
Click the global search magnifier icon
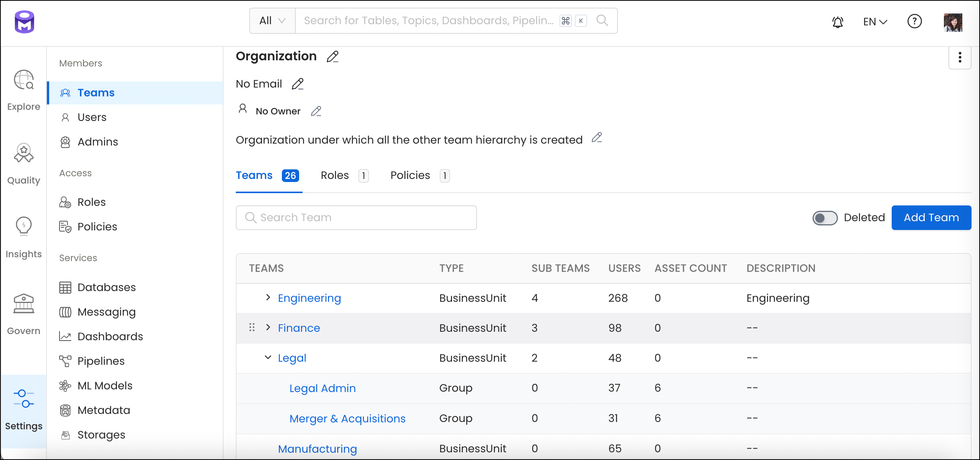(602, 20)
